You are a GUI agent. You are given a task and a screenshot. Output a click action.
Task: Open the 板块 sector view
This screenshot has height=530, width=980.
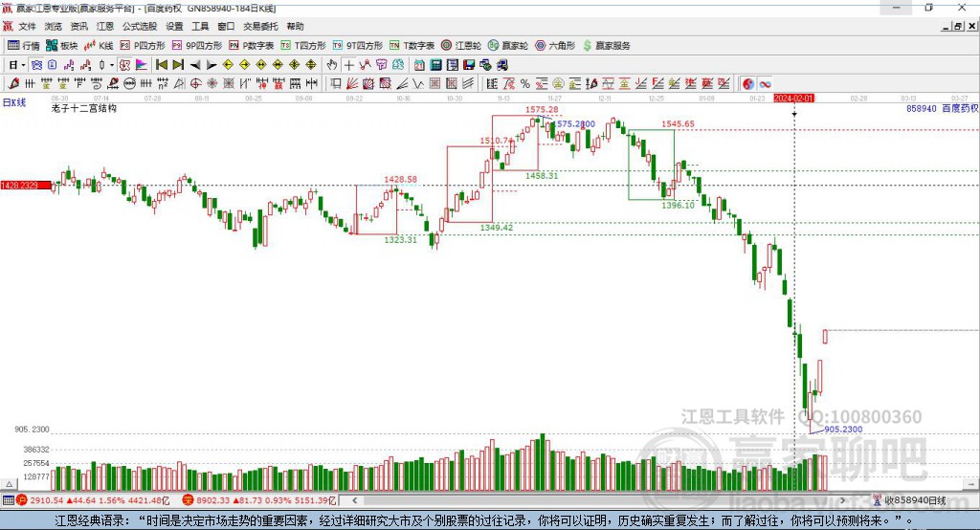(62, 46)
